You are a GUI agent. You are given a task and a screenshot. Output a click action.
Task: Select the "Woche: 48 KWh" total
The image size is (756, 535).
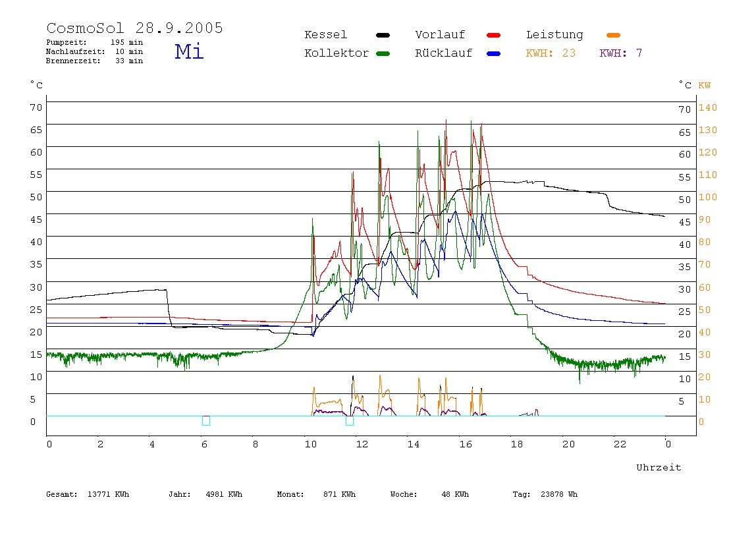[429, 494]
